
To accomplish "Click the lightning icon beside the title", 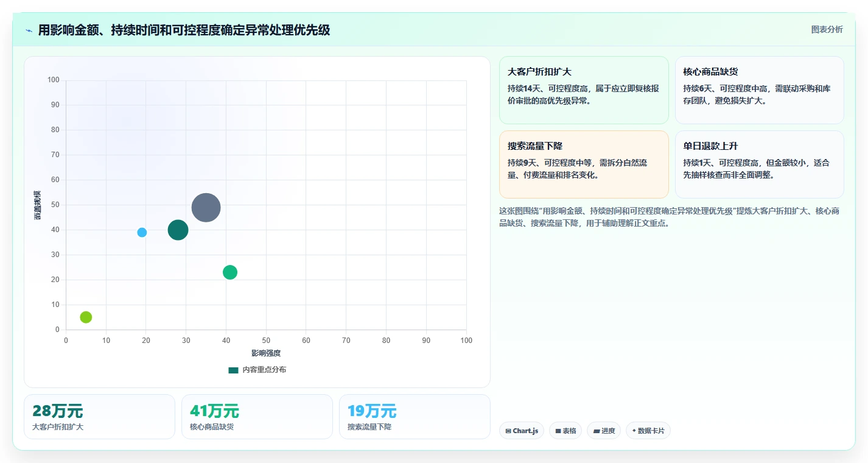I will (x=29, y=30).
